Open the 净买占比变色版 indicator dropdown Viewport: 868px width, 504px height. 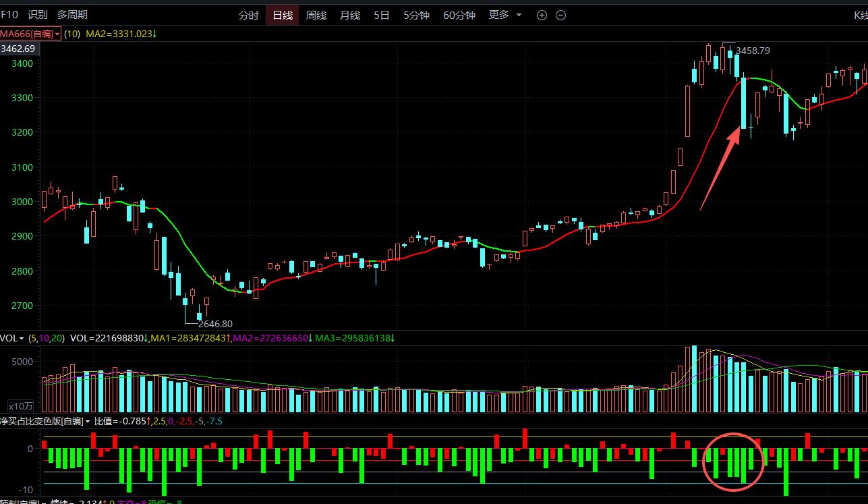(x=45, y=421)
